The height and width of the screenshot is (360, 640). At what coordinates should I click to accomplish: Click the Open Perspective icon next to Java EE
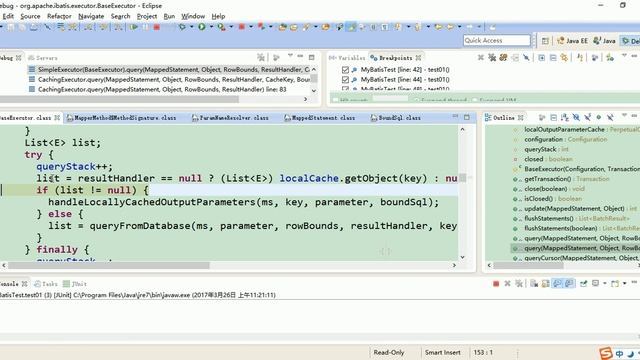pos(545,40)
